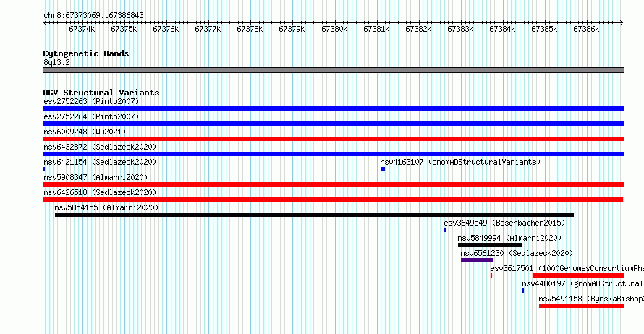Click the 67381k ruler tick label

tap(376, 29)
